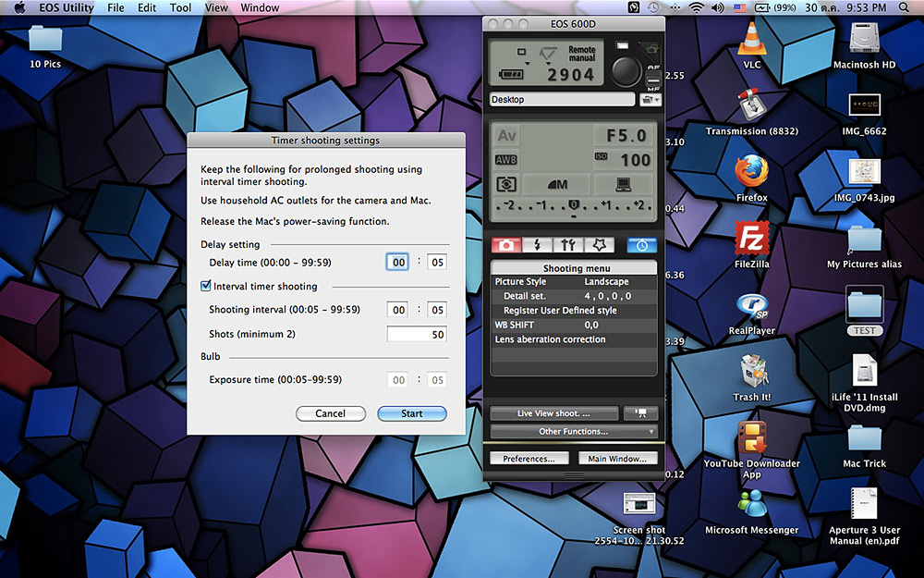
Task: Click the Shooting interval seconds field
Action: tap(437, 310)
